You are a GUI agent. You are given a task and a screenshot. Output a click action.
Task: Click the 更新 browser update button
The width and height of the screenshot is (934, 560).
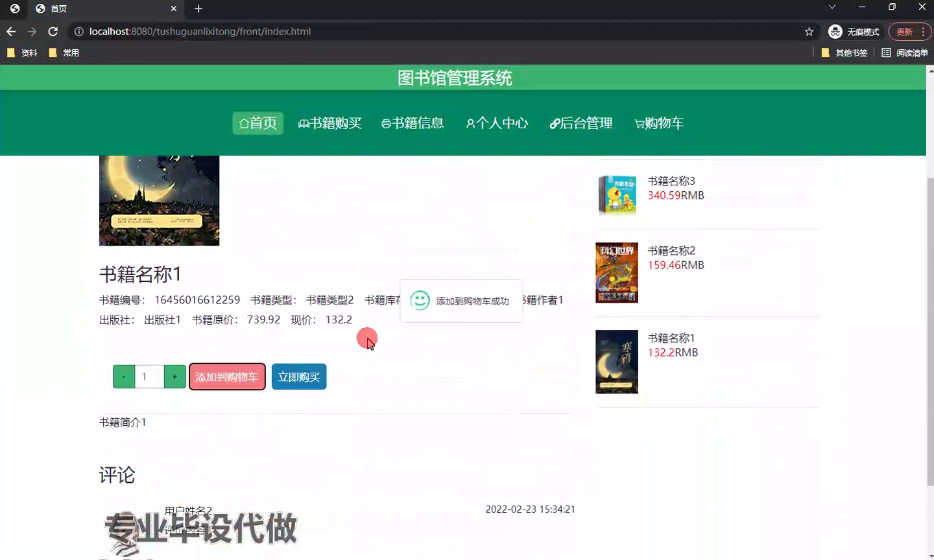coord(909,31)
